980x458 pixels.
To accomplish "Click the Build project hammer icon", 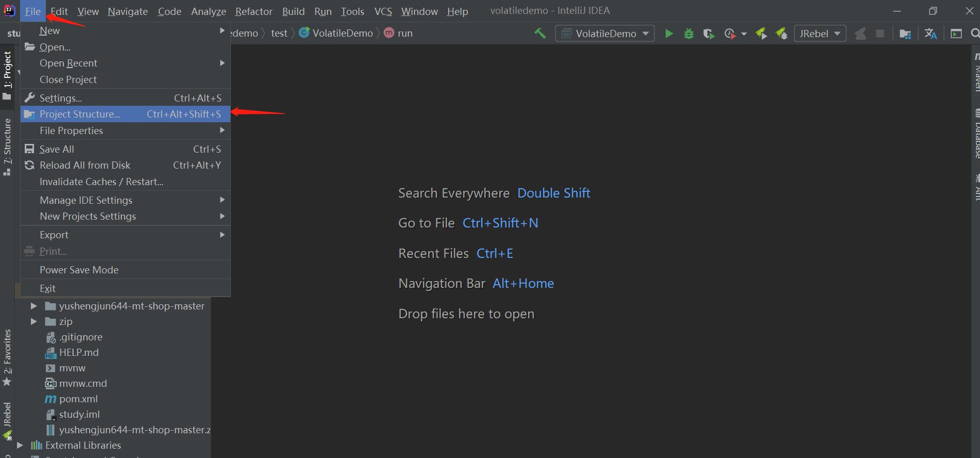I will click(539, 34).
